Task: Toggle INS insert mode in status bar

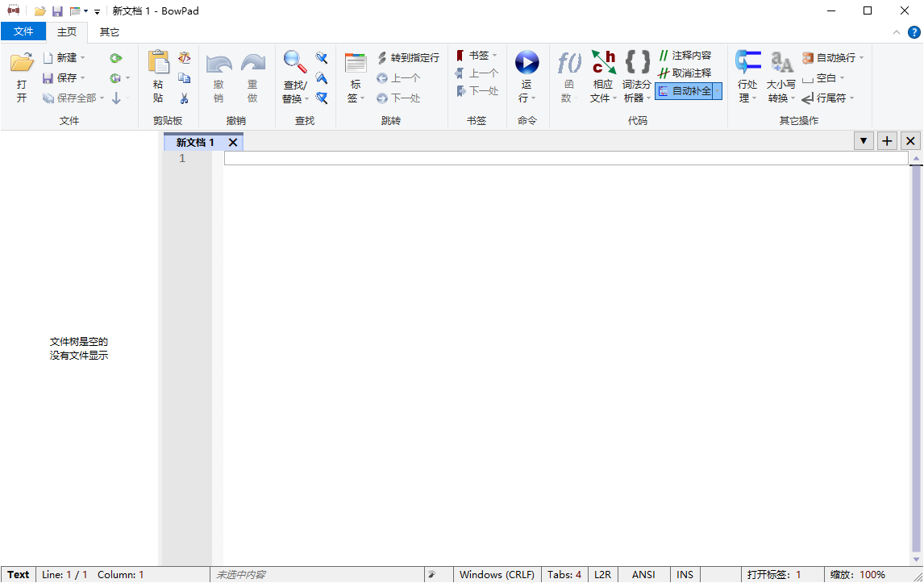Action: click(685, 575)
